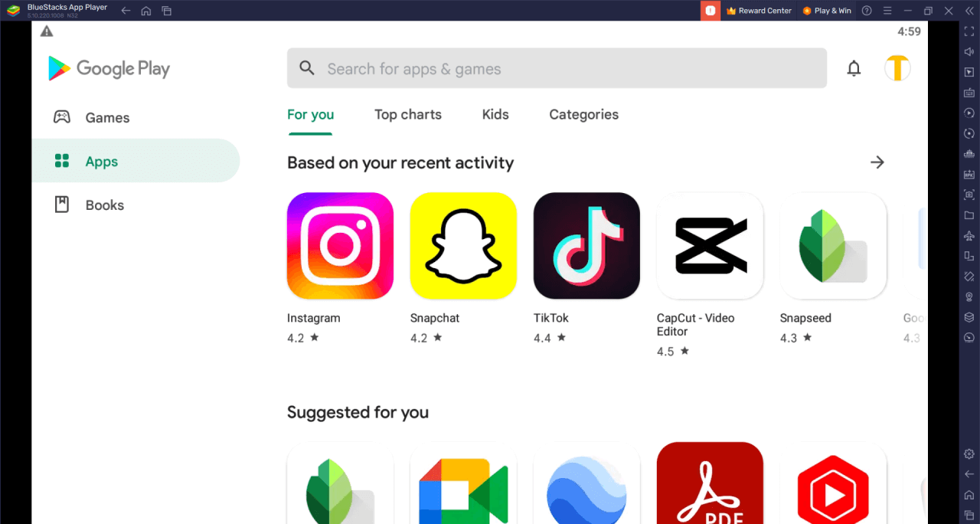Screen dimensions: 980x524
Task: Open the BlueStacks hamburger menu
Action: coord(887,11)
